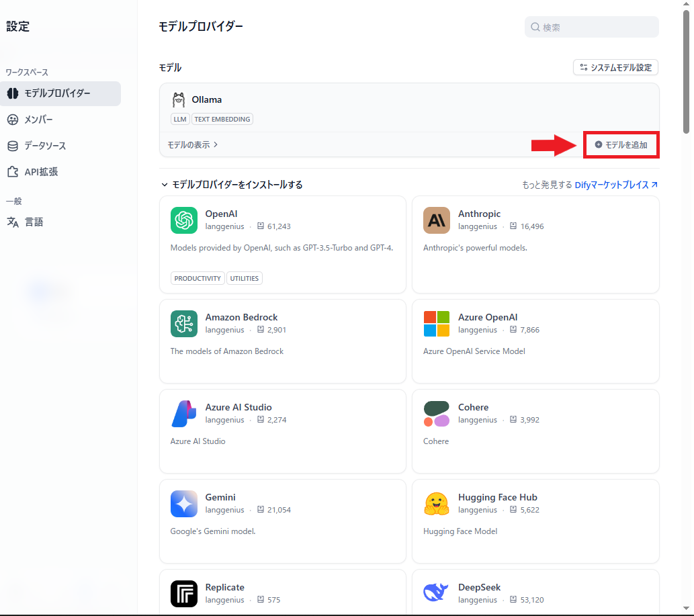
Task: Click the OpenAI provider logo
Action: click(183, 220)
